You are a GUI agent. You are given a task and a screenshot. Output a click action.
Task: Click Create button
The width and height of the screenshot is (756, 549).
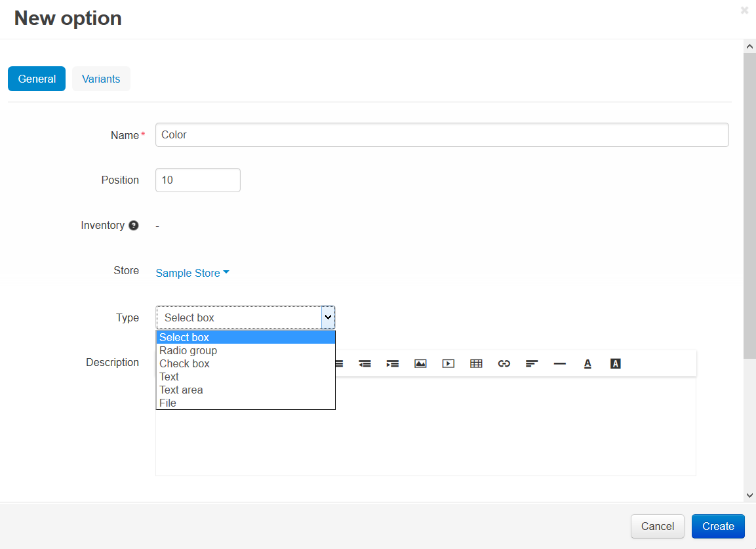(718, 526)
